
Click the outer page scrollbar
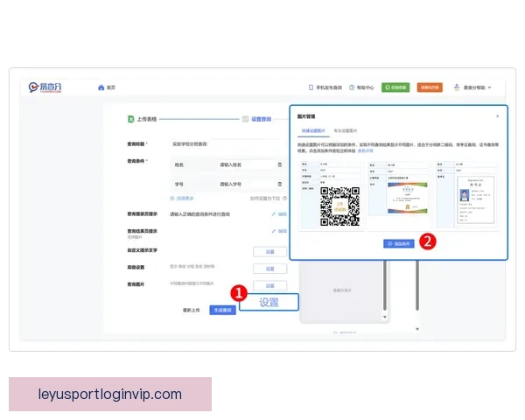[x=417, y=285]
